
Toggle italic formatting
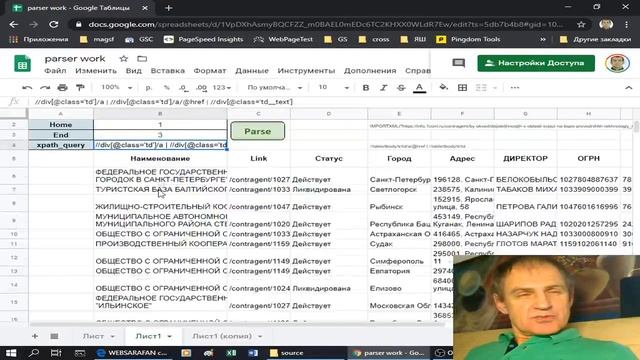[x=383, y=88]
